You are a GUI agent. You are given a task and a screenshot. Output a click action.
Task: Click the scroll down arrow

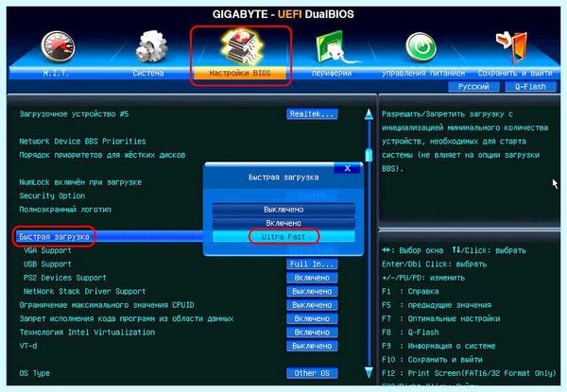(369, 372)
